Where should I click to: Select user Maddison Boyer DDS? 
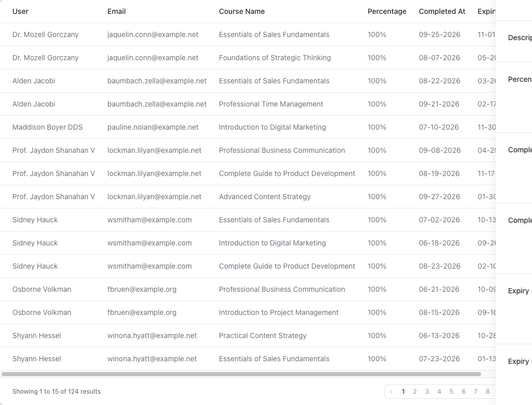pos(47,127)
